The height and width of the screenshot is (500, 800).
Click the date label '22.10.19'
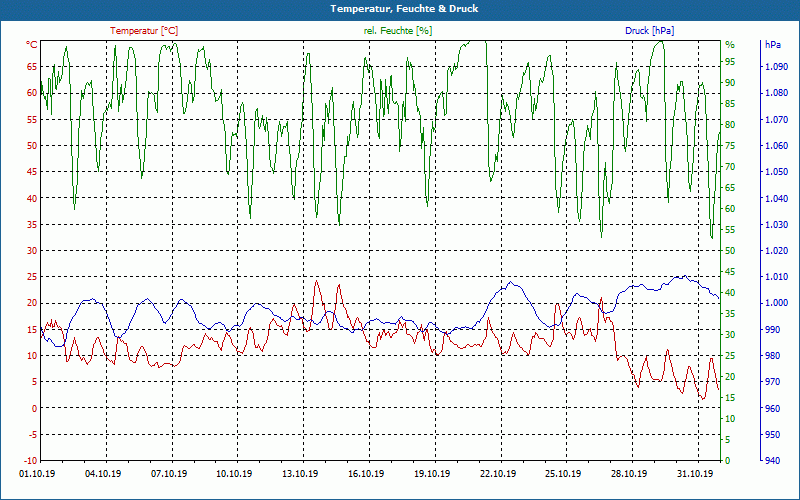(497, 473)
